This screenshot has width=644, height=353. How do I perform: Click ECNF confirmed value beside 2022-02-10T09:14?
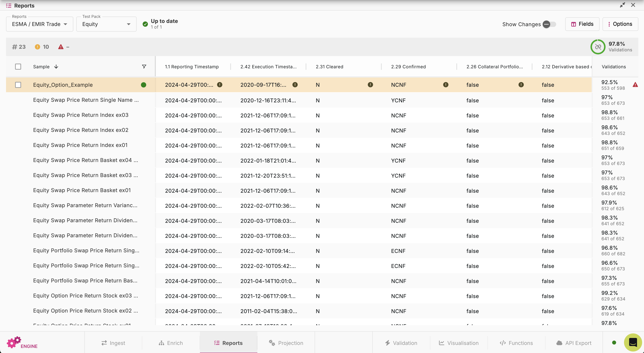tap(398, 251)
